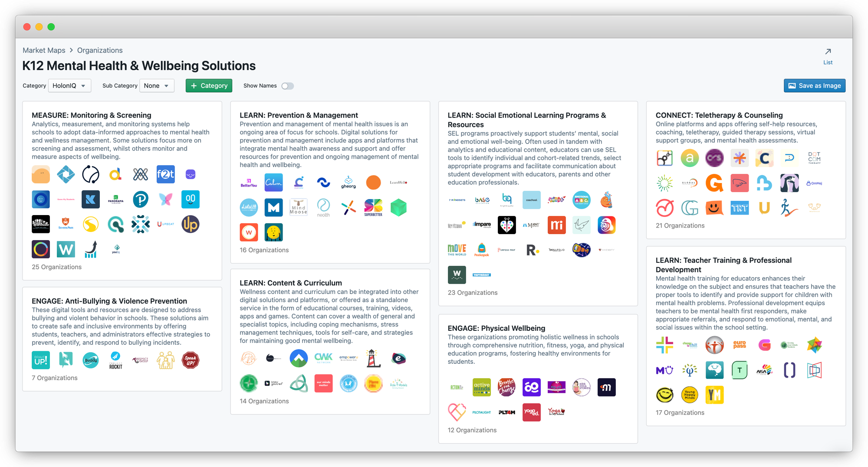
Task: Click the green + Category button
Action: [x=209, y=86]
